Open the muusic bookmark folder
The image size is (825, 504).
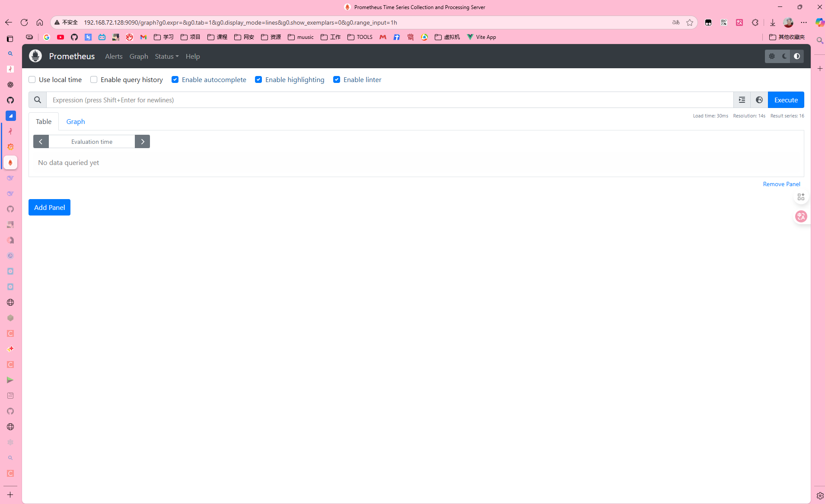(x=301, y=37)
